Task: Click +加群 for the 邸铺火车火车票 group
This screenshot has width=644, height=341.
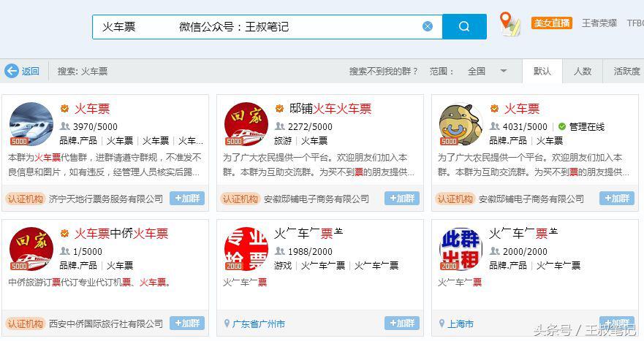Action: coord(402,199)
